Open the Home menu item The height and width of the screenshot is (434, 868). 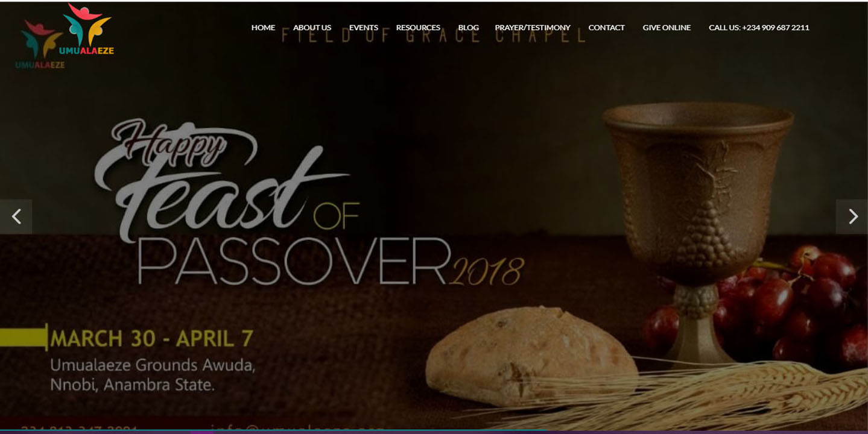pos(263,28)
